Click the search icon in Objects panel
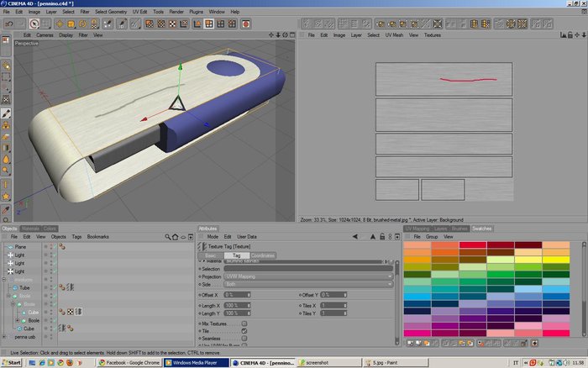Screen dimensions: 588x368 point(168,237)
